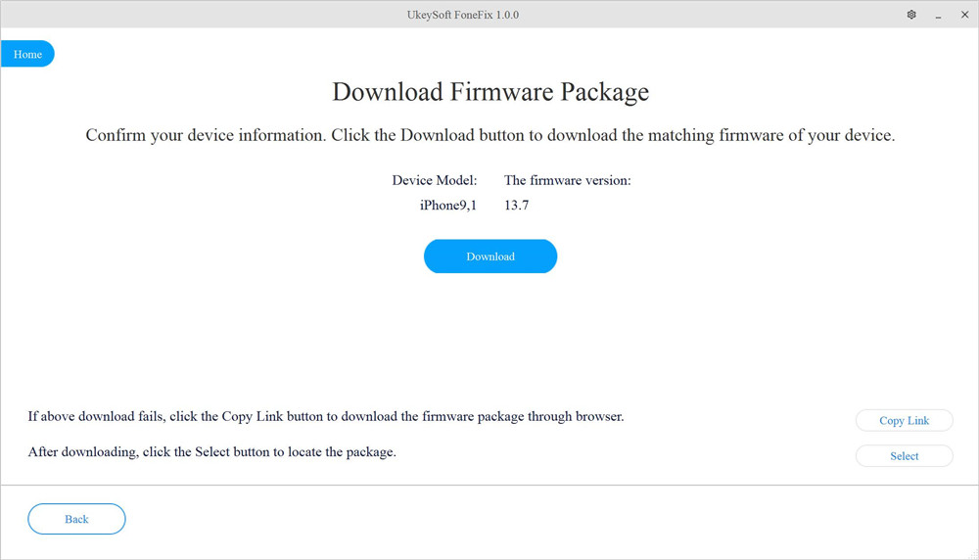Hit the Select button to locate package
This screenshot has height=560, width=979.
tap(904, 455)
